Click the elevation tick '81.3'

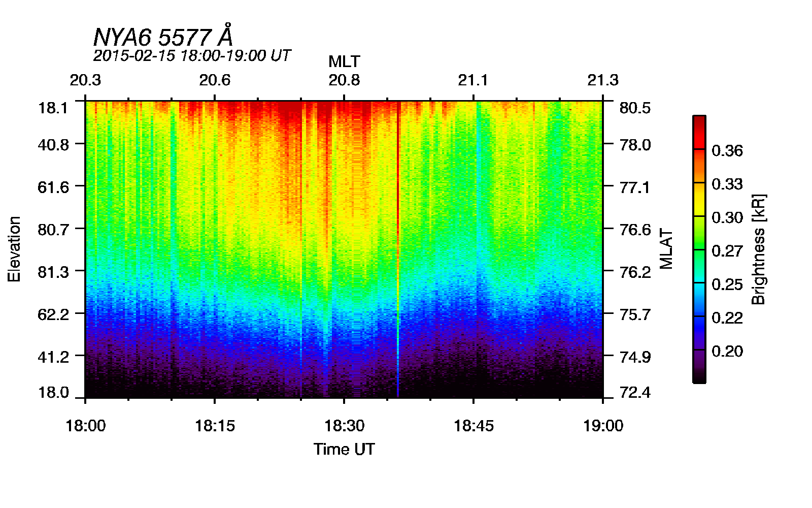(x=53, y=272)
